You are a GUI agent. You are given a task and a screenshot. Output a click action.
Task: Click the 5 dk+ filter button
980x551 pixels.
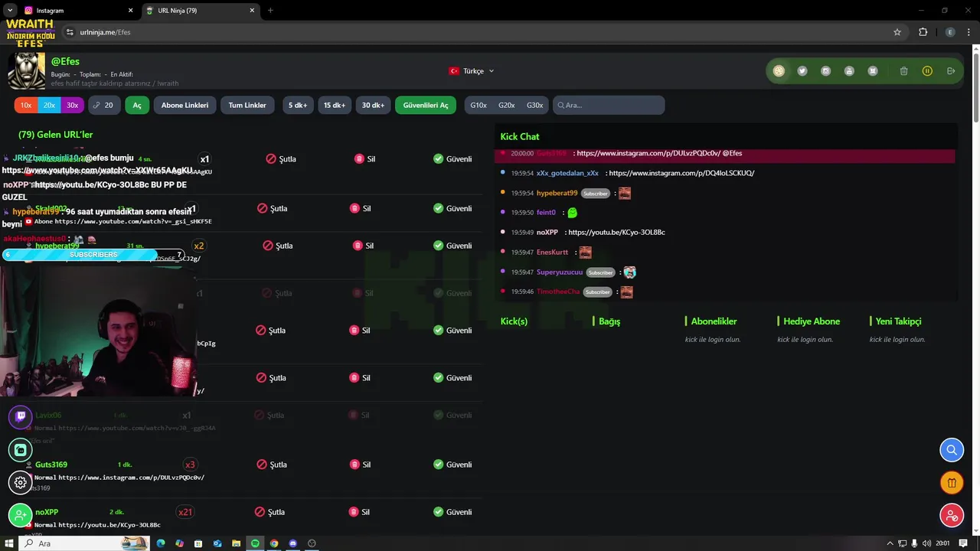coord(298,105)
